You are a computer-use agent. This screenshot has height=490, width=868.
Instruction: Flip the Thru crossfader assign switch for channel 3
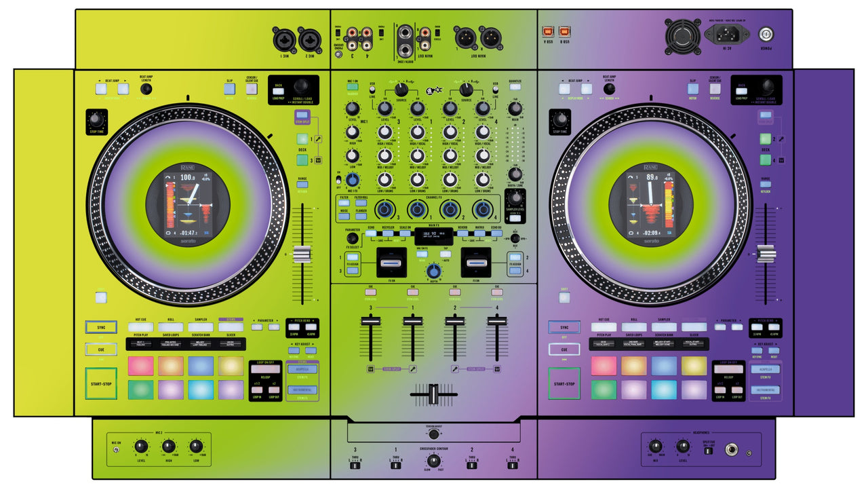pyautogui.click(x=355, y=464)
